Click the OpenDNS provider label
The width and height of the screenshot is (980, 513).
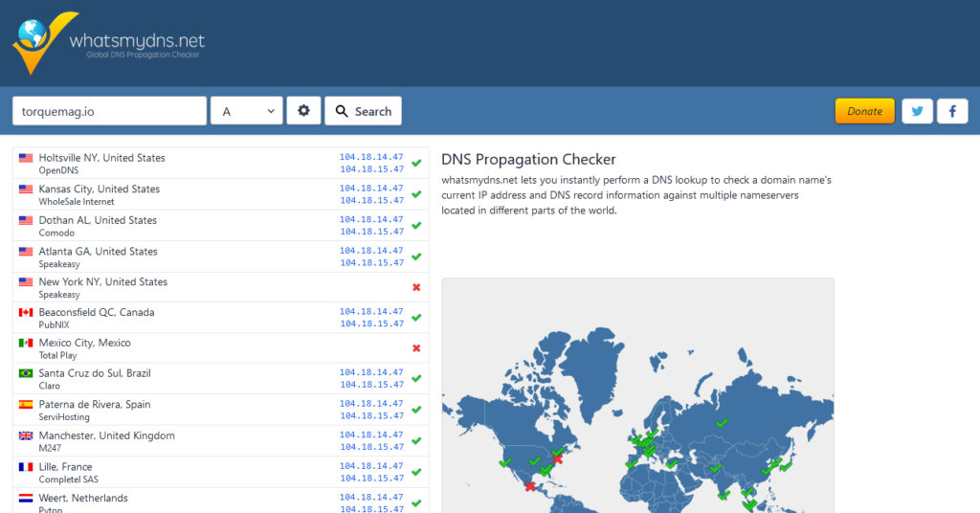pyautogui.click(x=58, y=170)
